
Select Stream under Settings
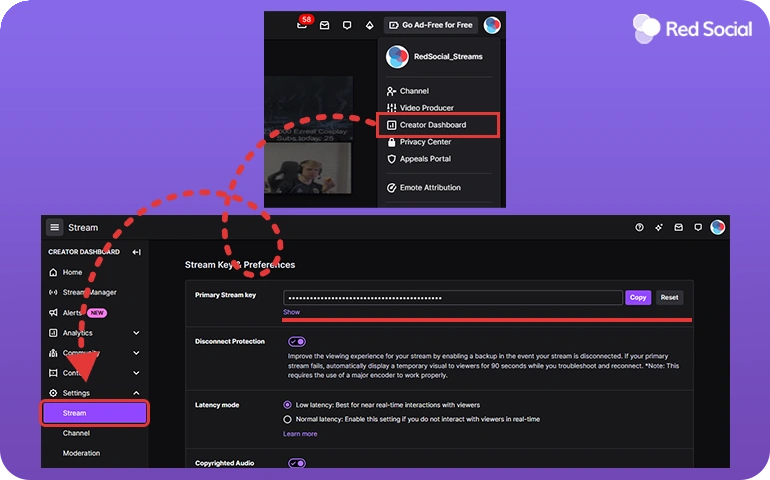95,413
